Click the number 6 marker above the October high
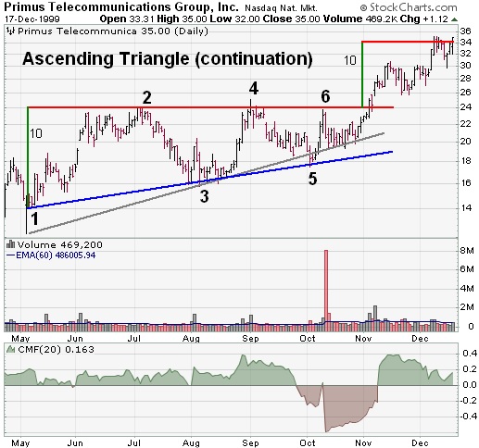This screenshot has width=479, height=448. pyautogui.click(x=325, y=96)
